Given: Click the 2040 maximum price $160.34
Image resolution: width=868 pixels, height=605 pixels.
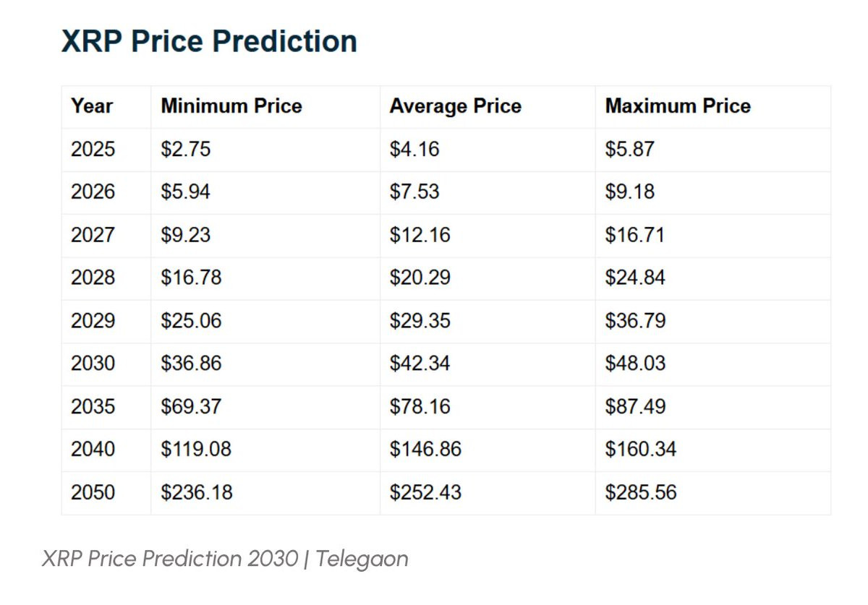Looking at the screenshot, I should tap(640, 449).
